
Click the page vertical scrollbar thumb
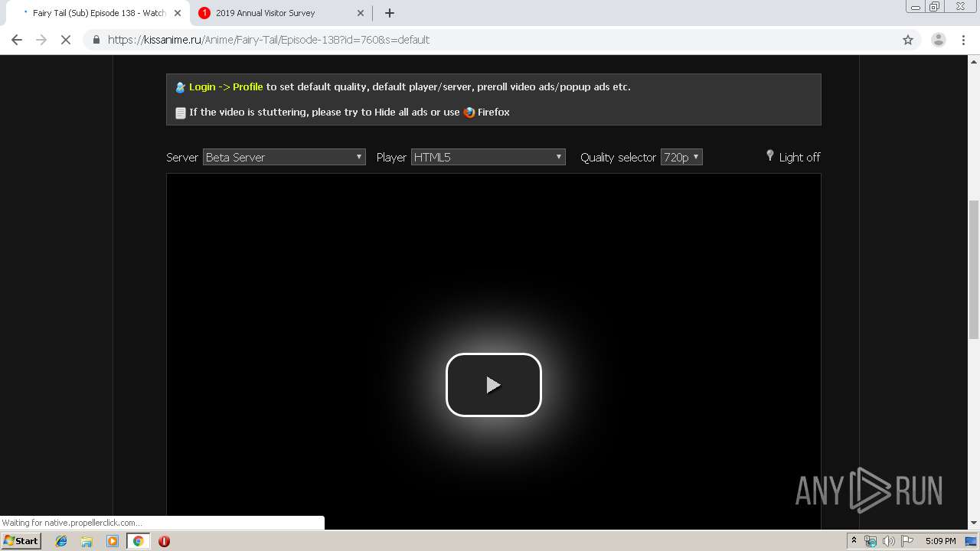coord(974,269)
